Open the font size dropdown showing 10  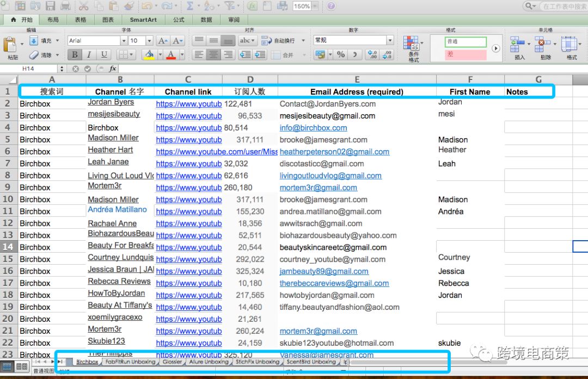[x=149, y=40]
